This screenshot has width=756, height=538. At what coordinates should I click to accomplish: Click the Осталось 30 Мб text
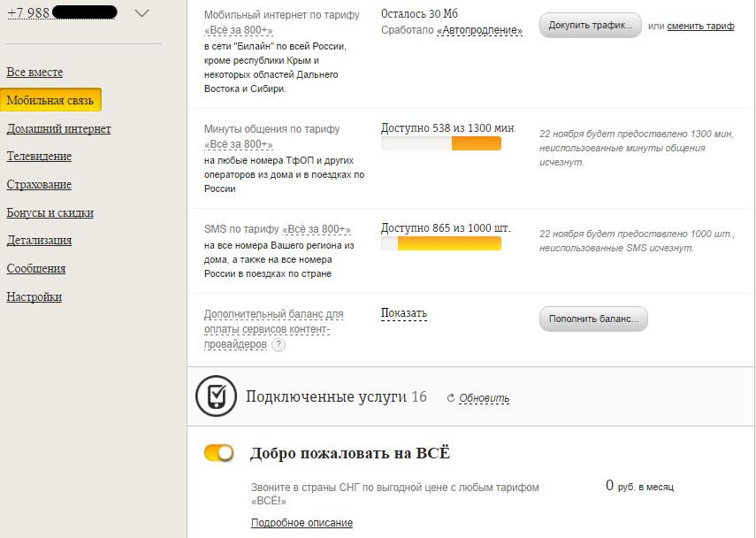pyautogui.click(x=419, y=14)
